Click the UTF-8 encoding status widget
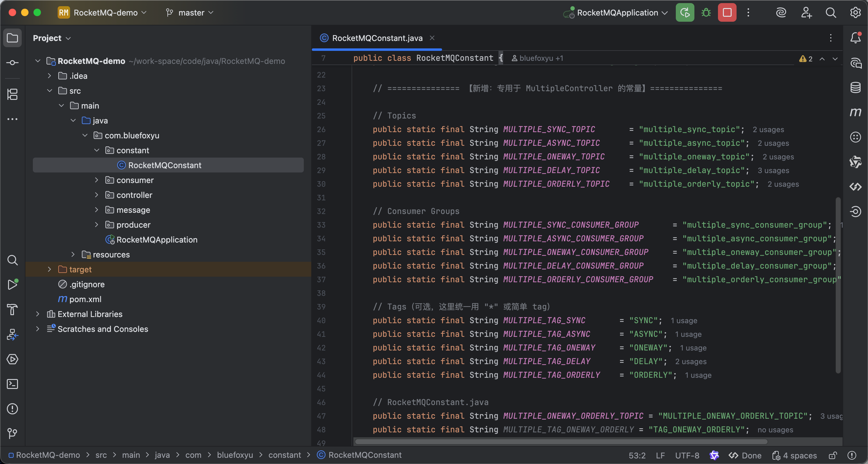 click(687, 456)
